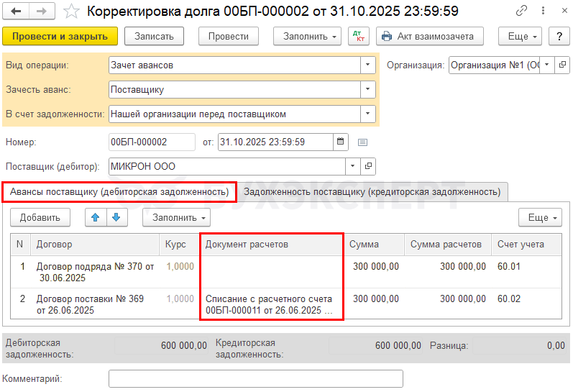Expand the top toolbar Заполнить menu
Viewport: 573px width, 392px height.
[307, 36]
